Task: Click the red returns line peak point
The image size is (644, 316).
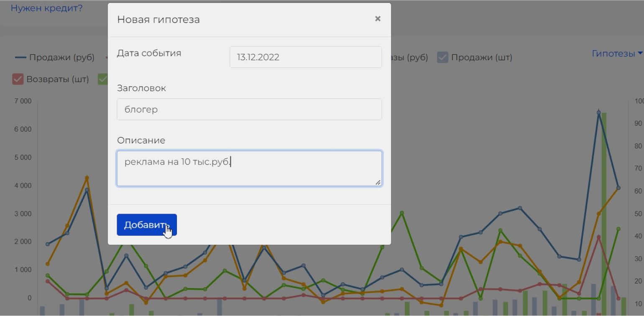Action: 599,237
